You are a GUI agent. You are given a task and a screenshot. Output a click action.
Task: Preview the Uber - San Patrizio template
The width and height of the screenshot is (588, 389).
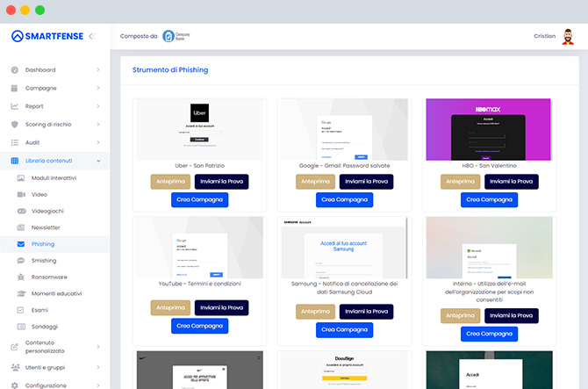pyautogui.click(x=170, y=182)
